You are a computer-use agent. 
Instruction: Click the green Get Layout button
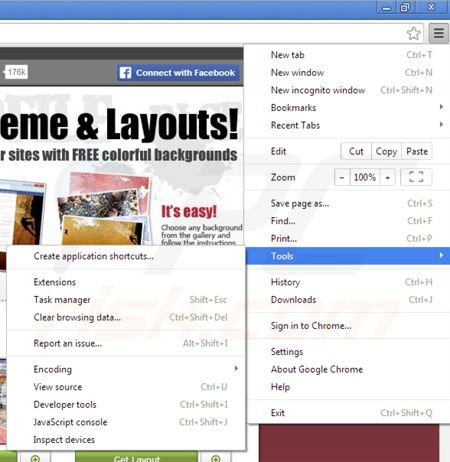point(136,457)
